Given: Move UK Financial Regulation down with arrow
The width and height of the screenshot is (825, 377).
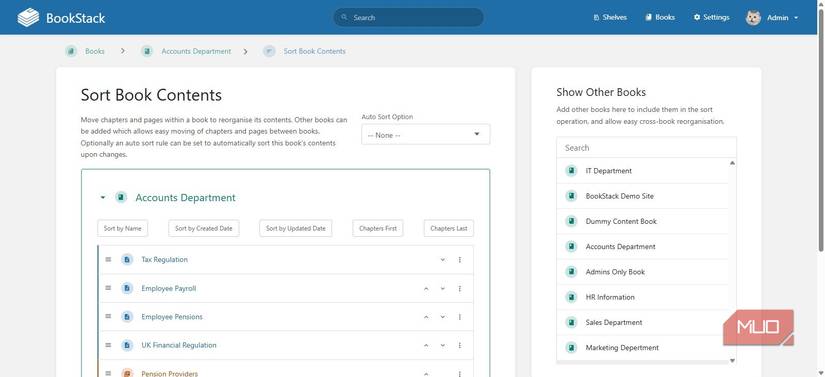Looking at the screenshot, I should 442,345.
